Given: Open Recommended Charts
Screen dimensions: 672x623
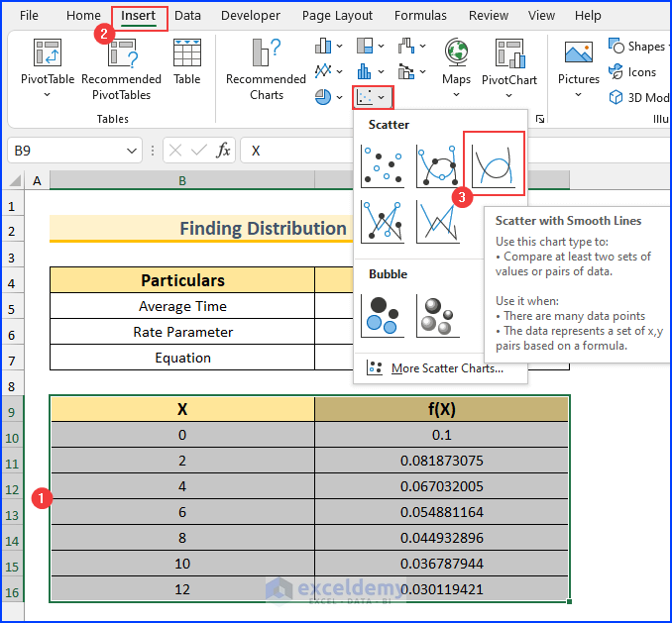Looking at the screenshot, I should [x=266, y=69].
